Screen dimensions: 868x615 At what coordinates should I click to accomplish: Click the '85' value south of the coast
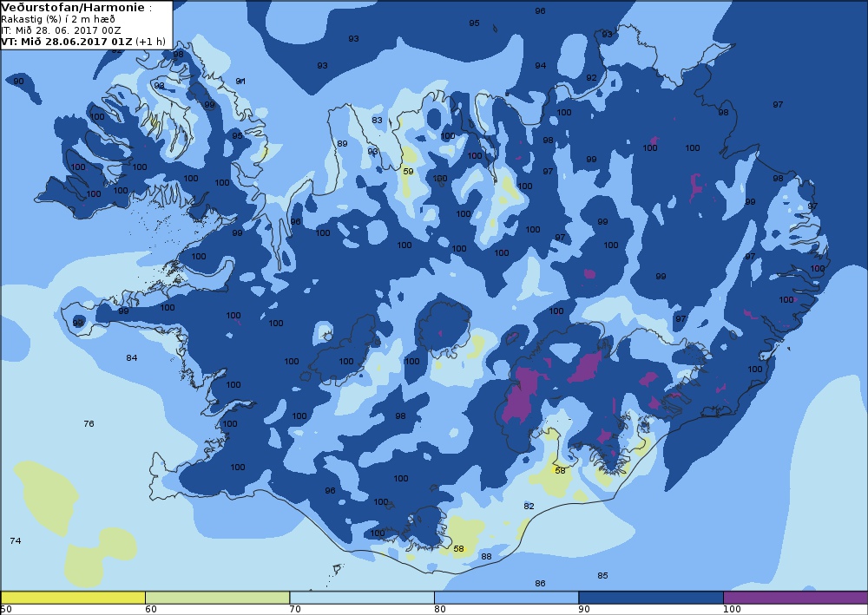[x=603, y=576]
